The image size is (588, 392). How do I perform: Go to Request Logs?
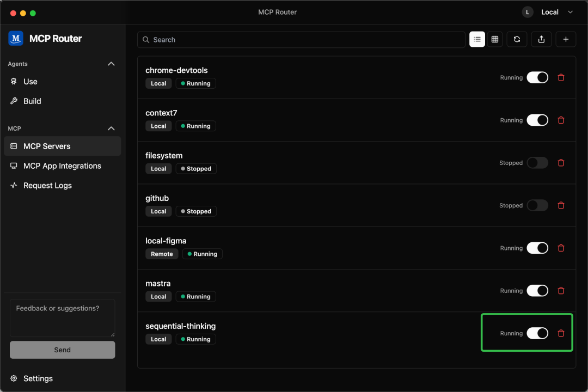(x=47, y=186)
